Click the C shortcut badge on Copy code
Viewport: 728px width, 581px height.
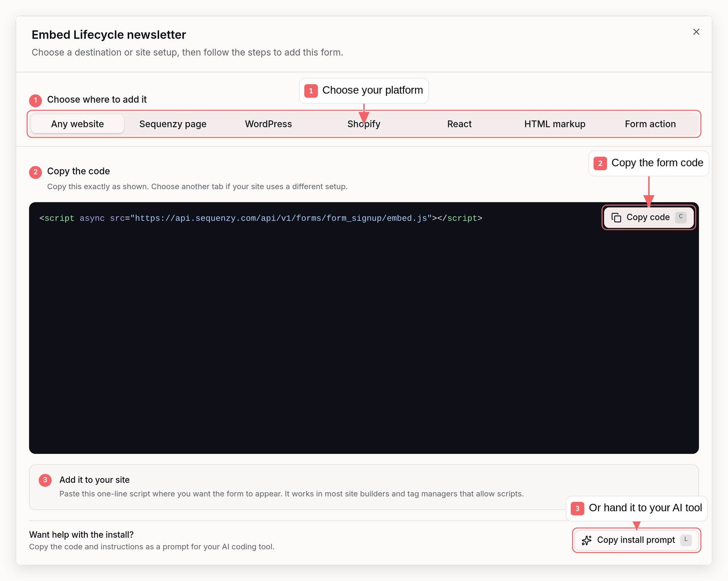[681, 217]
